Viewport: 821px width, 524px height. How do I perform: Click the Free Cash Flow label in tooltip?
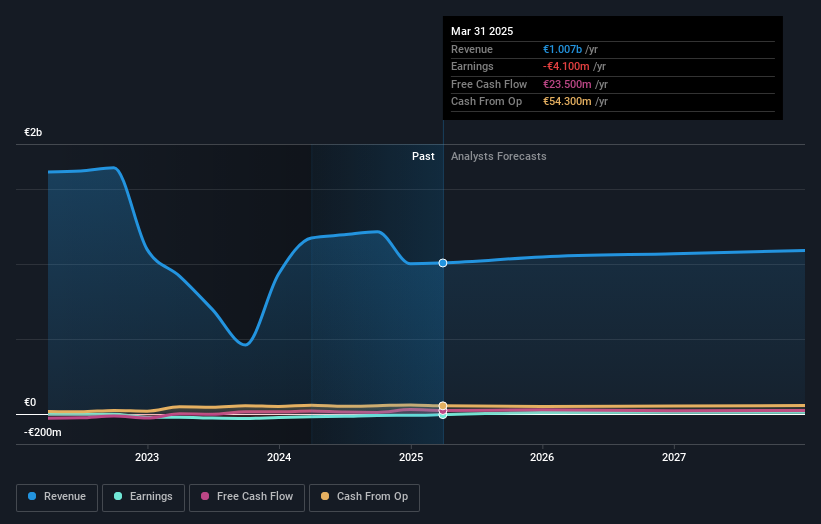[x=489, y=84]
